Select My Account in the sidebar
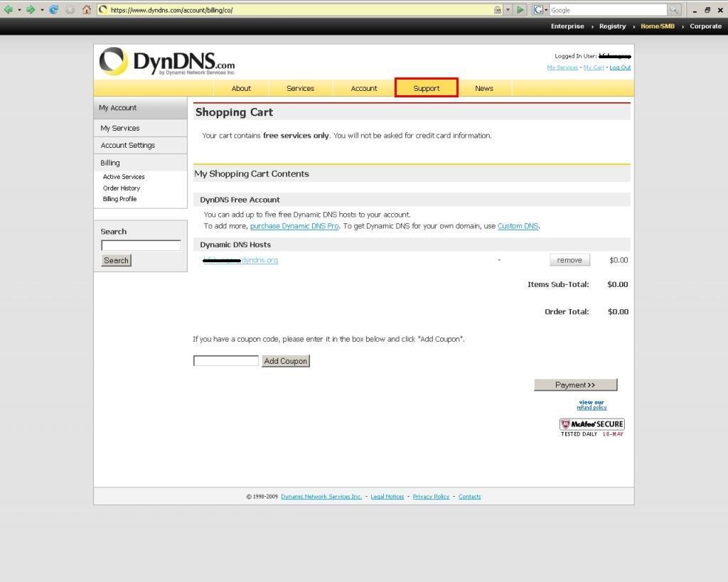The image size is (728, 582). pos(140,108)
